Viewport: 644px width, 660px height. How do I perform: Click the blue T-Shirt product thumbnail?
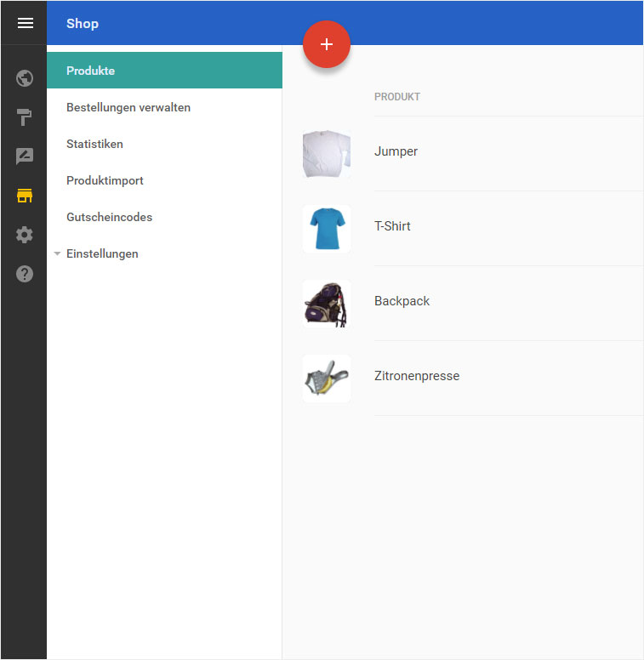(327, 229)
